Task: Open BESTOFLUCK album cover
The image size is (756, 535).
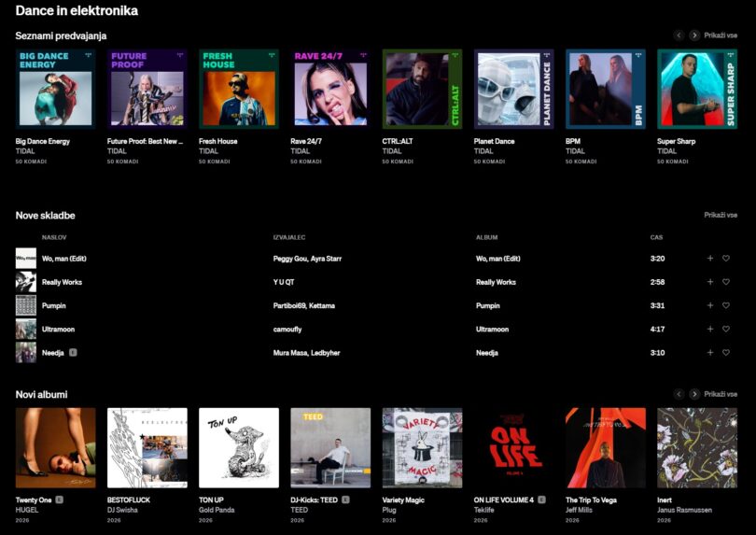Action: point(147,447)
